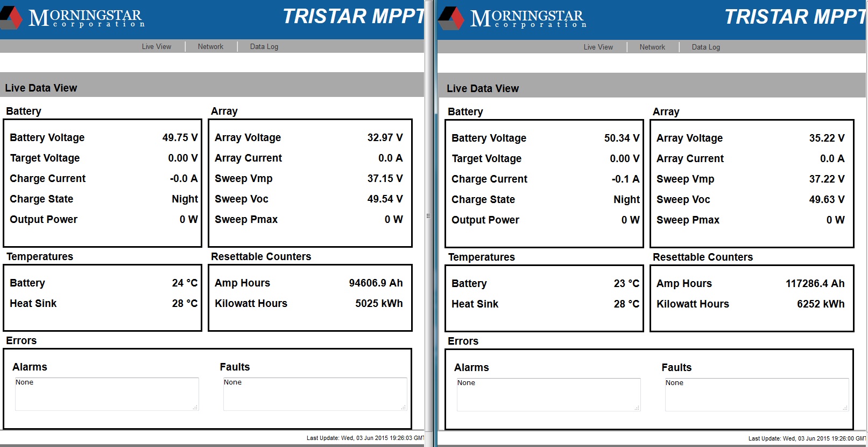Click the 6252 kWh kilowatt hours value
Screen dimensions: 868x447
(x=821, y=304)
